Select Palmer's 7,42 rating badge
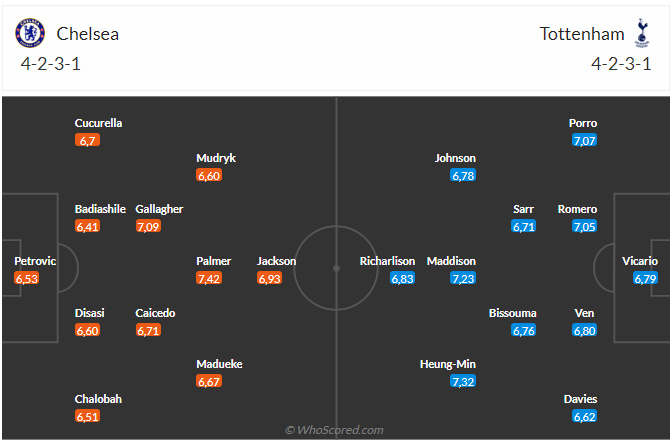The height and width of the screenshot is (440, 670). pos(209,278)
